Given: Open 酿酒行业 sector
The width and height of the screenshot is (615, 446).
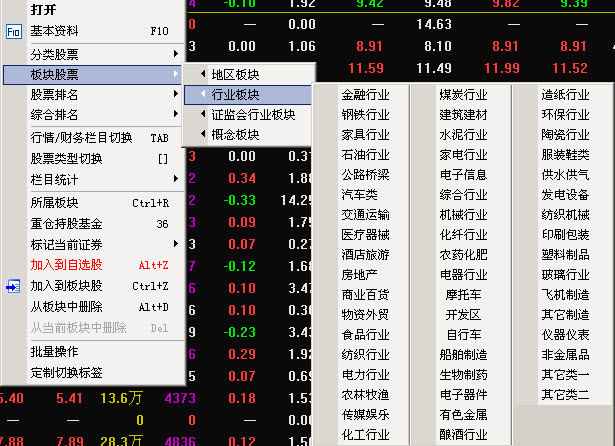Looking at the screenshot, I should pyautogui.click(x=463, y=435).
